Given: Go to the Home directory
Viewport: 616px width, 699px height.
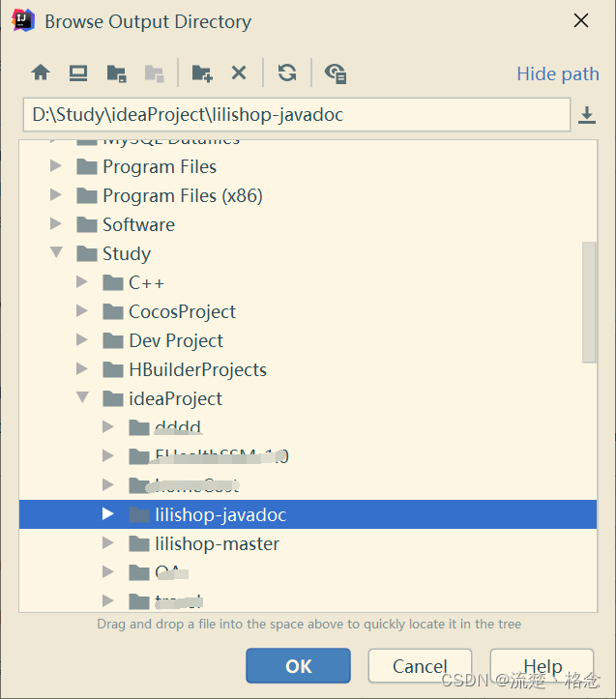Looking at the screenshot, I should 41,73.
